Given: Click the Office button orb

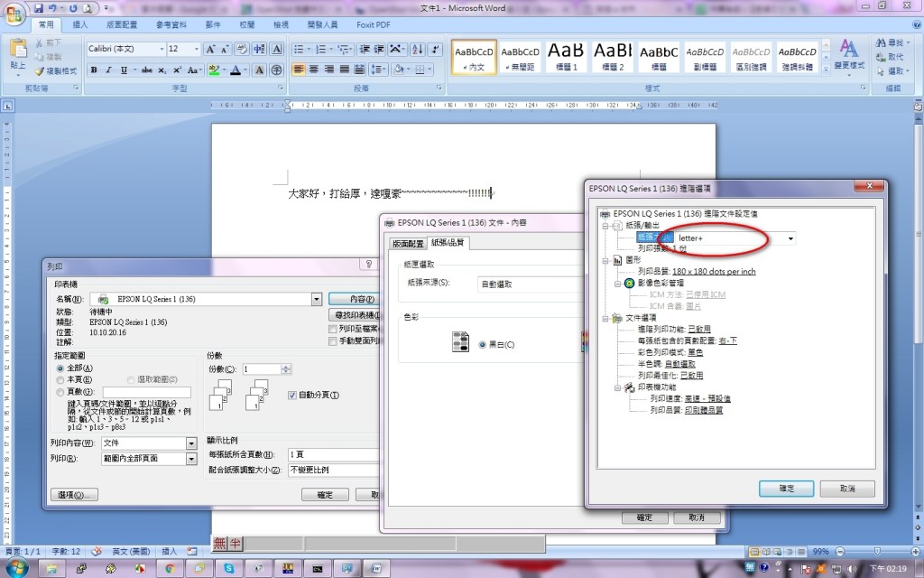Looking at the screenshot, I should click(x=14, y=13).
